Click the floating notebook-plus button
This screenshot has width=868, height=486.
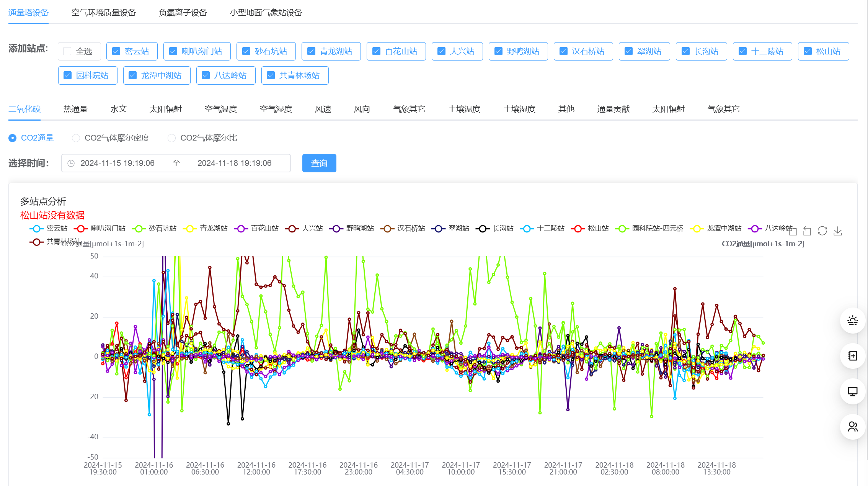coord(852,356)
